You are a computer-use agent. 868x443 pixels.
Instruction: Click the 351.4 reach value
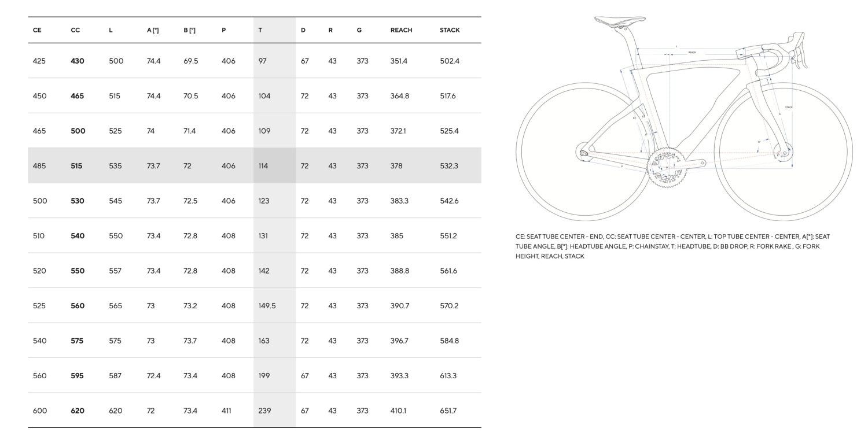click(399, 61)
